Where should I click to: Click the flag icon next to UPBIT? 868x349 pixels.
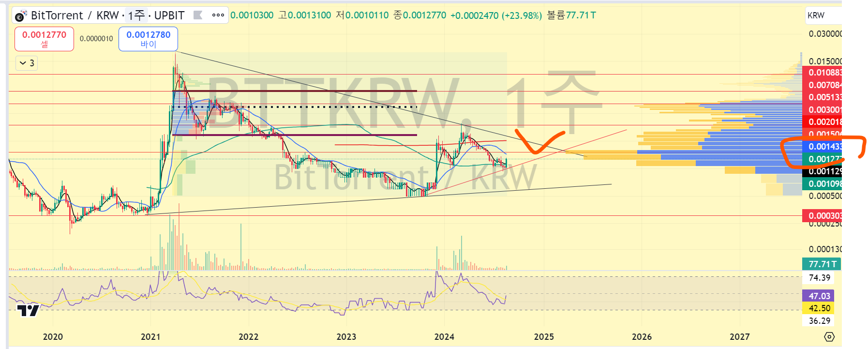pos(197,15)
